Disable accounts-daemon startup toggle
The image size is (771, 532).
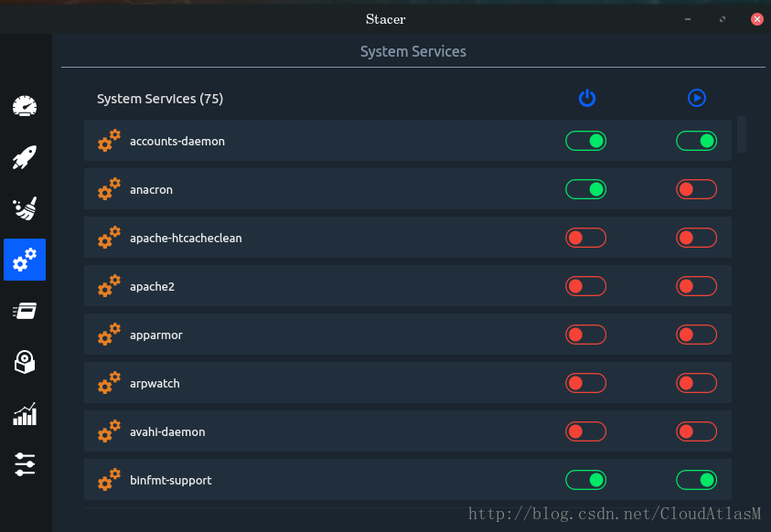(585, 141)
